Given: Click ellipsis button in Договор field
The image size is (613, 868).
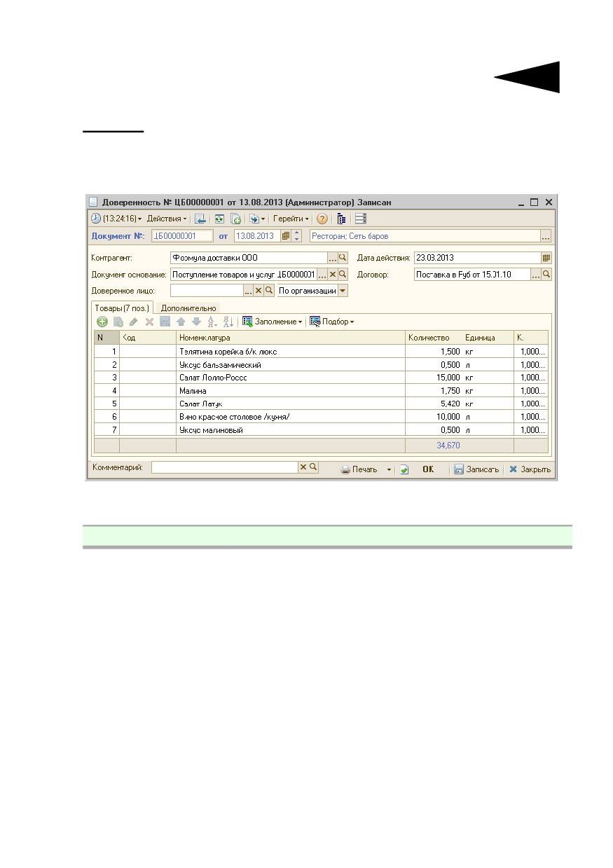Looking at the screenshot, I should click(x=536, y=275).
